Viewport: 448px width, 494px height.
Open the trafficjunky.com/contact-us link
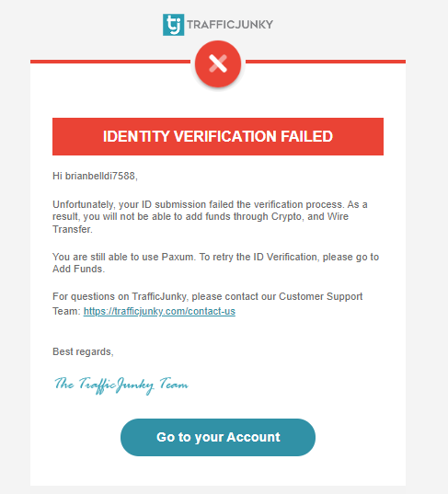[x=159, y=311]
